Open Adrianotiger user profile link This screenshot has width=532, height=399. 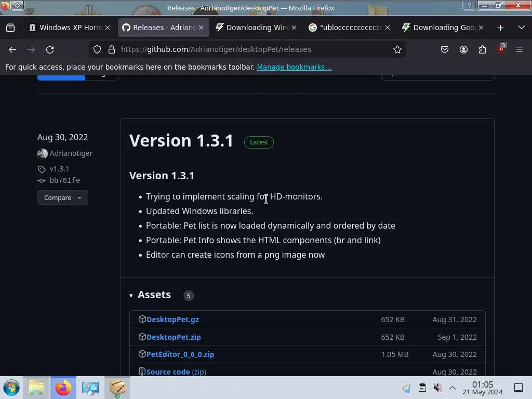point(71,153)
